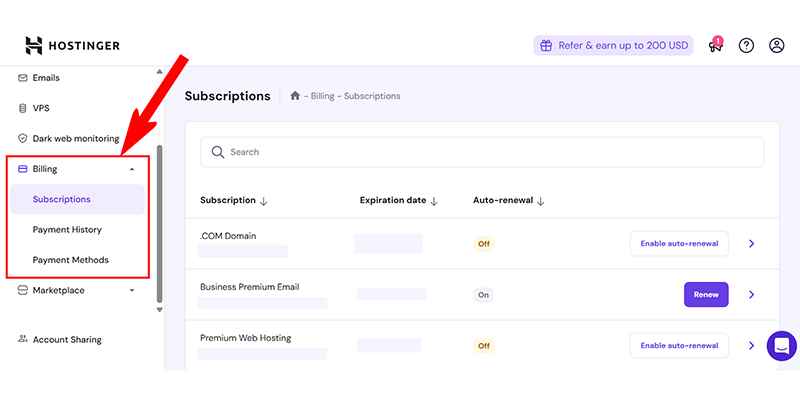Click the On badge for Business Premium Email

[x=483, y=295]
